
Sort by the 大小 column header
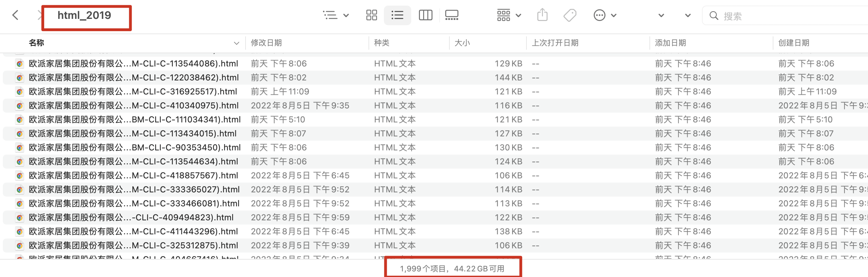(462, 43)
